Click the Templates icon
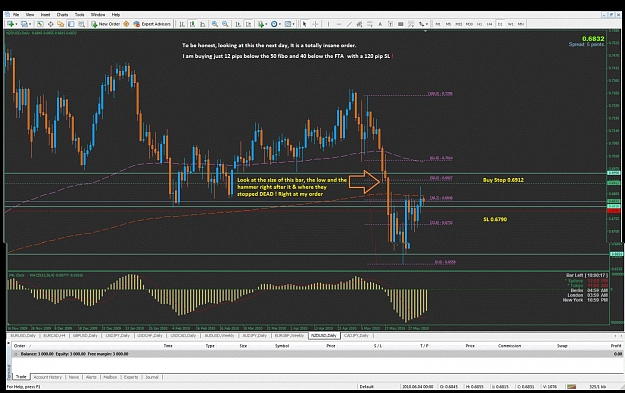 (287, 24)
